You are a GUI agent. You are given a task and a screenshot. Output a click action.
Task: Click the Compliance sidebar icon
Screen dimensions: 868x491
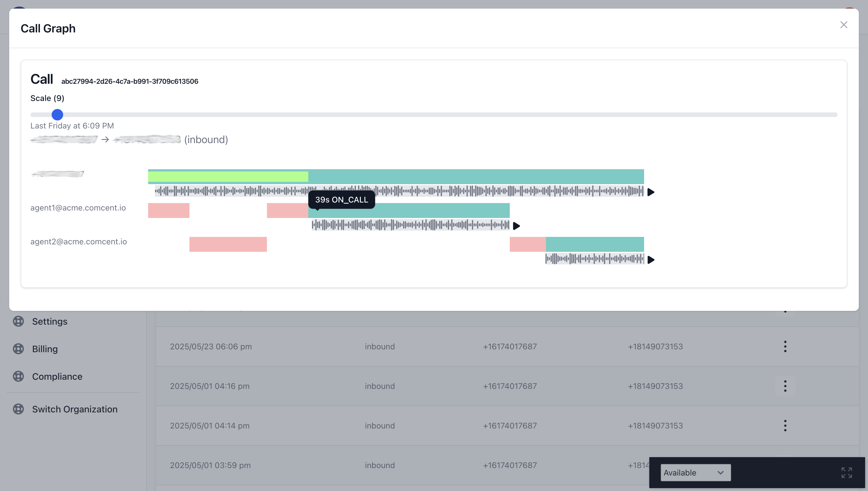[18, 376]
